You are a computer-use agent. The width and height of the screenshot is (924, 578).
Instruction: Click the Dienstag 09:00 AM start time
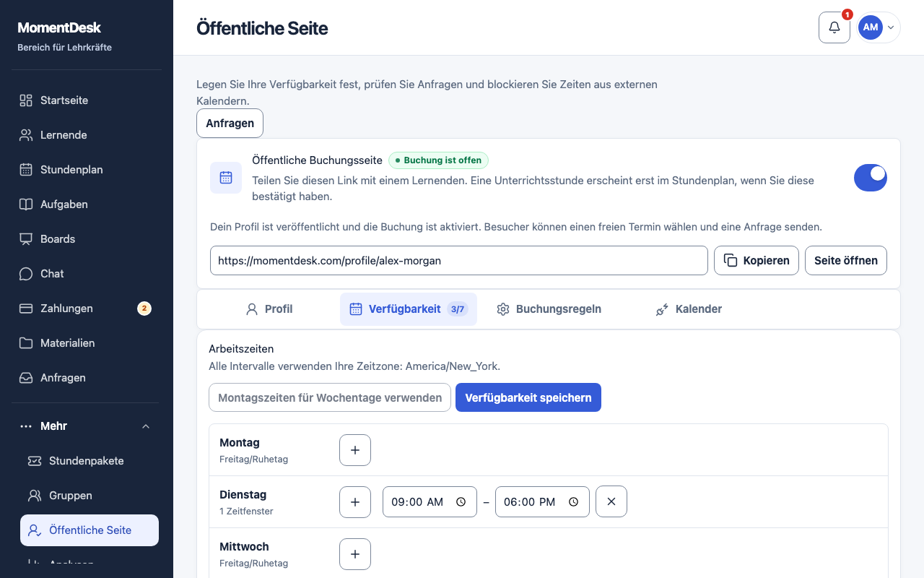(430, 502)
